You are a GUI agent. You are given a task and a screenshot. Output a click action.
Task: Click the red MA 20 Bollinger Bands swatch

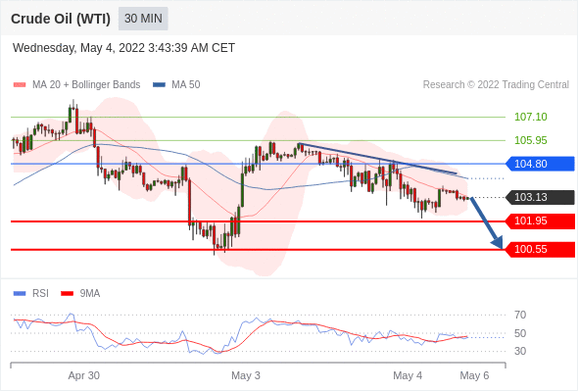20,85
